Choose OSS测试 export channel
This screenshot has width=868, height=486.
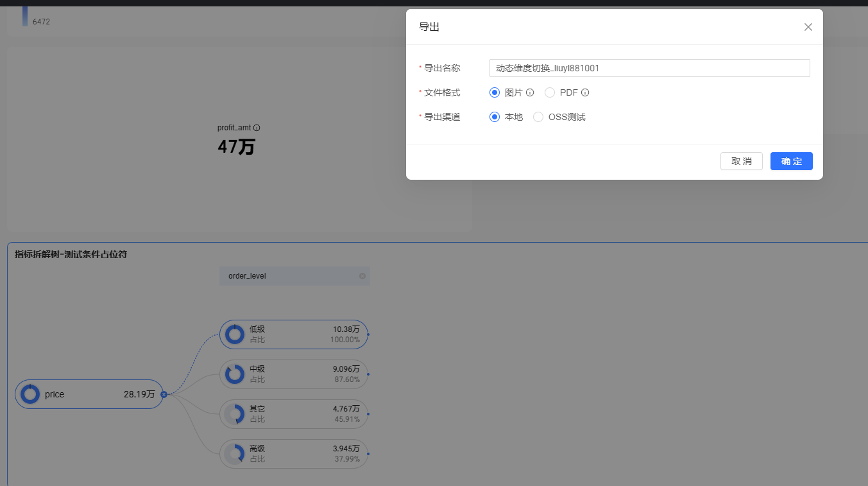538,117
